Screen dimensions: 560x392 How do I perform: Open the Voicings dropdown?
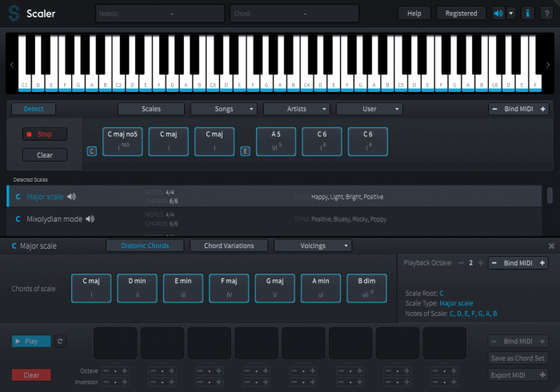(313, 246)
